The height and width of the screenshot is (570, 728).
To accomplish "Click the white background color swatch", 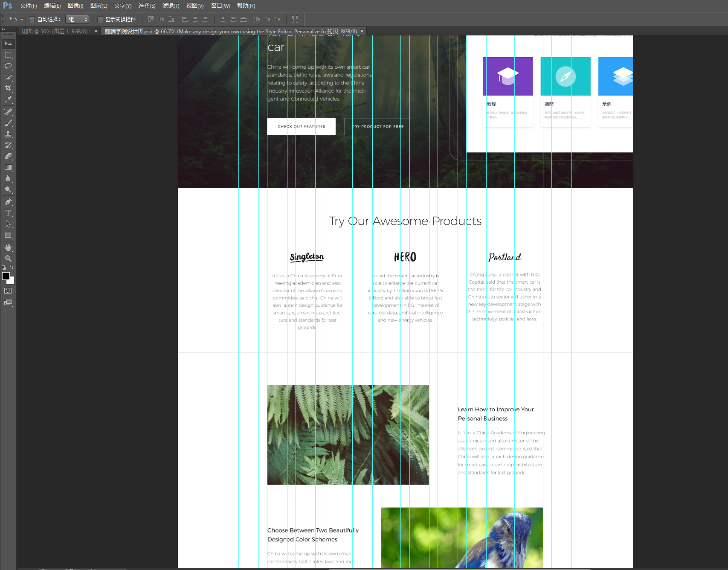I will [12, 281].
